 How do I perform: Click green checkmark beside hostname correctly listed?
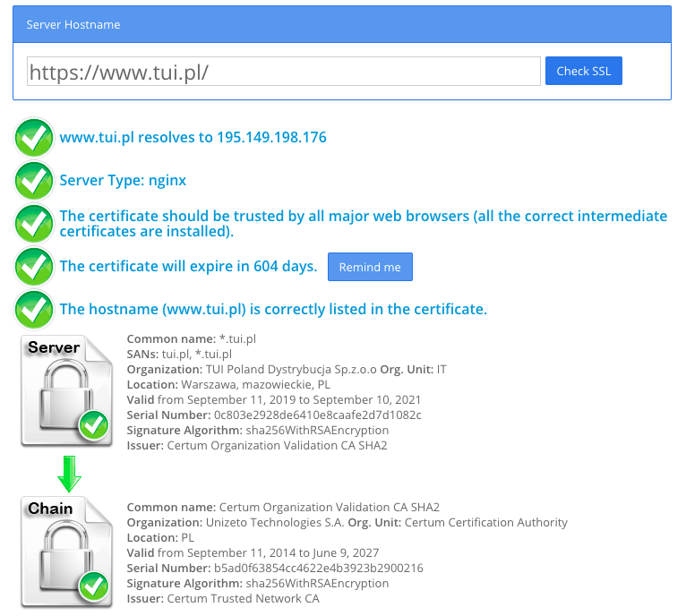click(34, 309)
